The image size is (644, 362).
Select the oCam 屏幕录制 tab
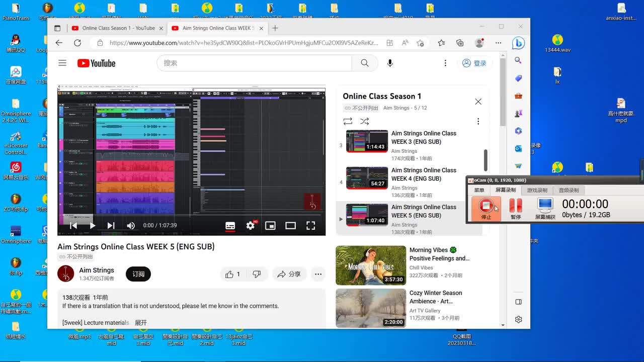pos(506,190)
